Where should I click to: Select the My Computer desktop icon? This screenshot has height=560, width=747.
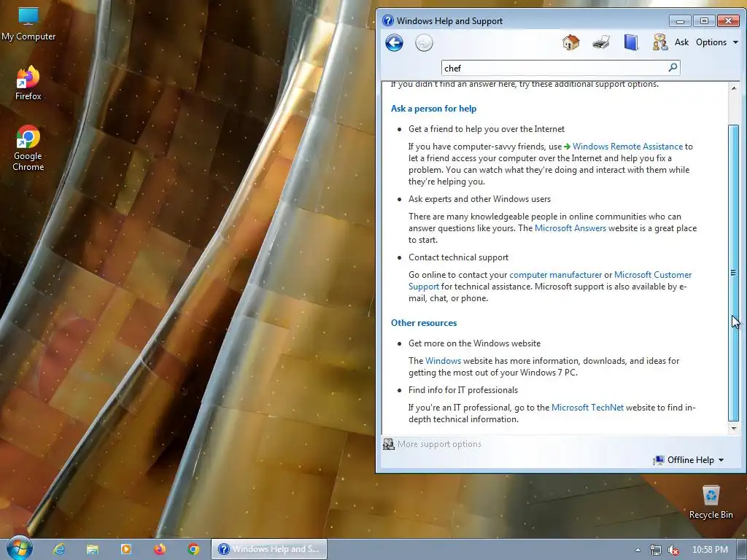pyautogui.click(x=28, y=24)
